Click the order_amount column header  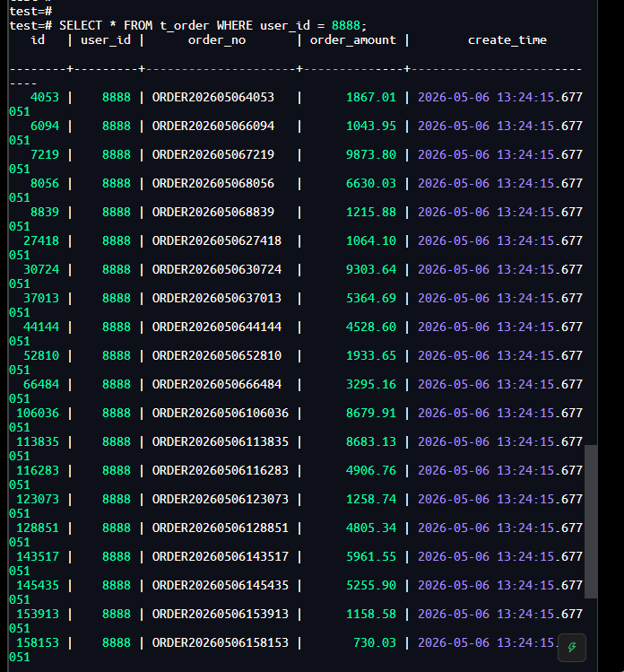(x=353, y=40)
